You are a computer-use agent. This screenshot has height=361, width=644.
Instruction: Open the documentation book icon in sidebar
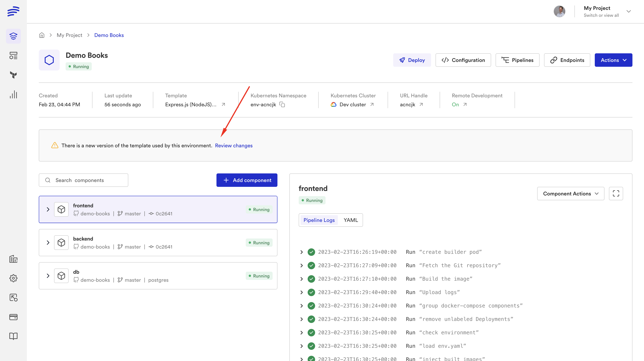[x=13, y=336]
